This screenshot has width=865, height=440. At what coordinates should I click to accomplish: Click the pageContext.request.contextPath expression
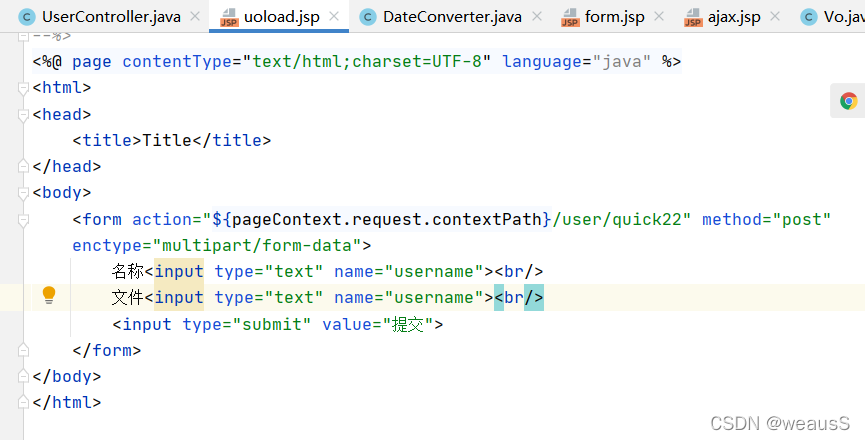[x=386, y=219]
